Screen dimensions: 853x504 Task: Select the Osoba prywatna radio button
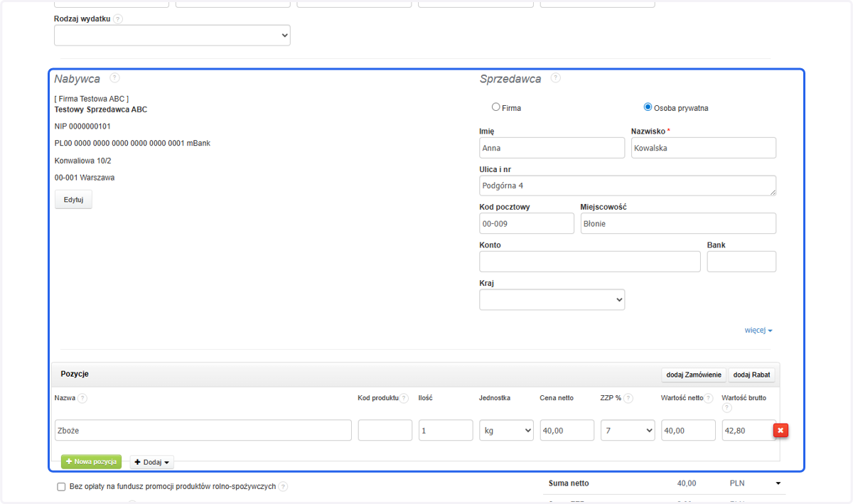648,107
